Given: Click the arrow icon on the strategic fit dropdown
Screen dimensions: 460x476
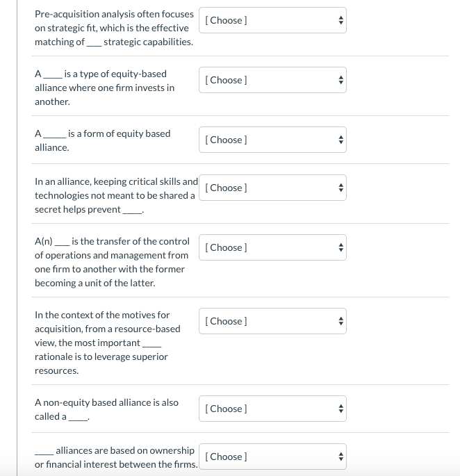Looking at the screenshot, I should 340,20.
